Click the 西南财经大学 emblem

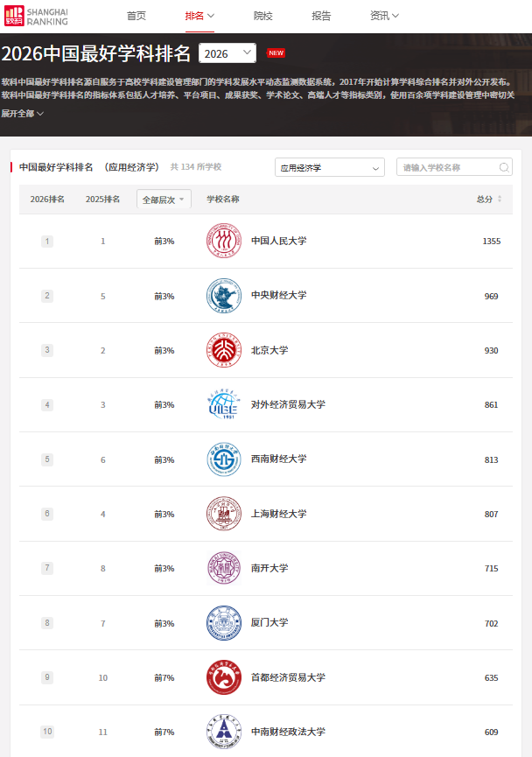click(x=223, y=459)
